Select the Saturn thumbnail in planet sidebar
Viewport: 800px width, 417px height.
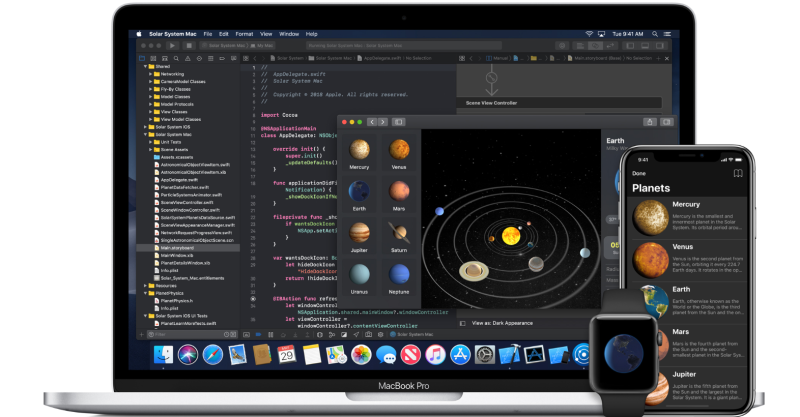[399, 237]
